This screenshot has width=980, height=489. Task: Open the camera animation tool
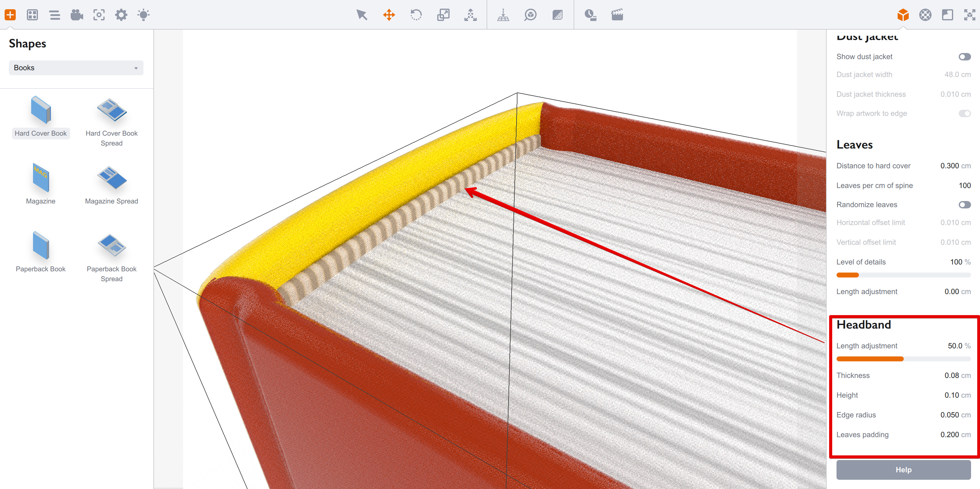coord(76,15)
